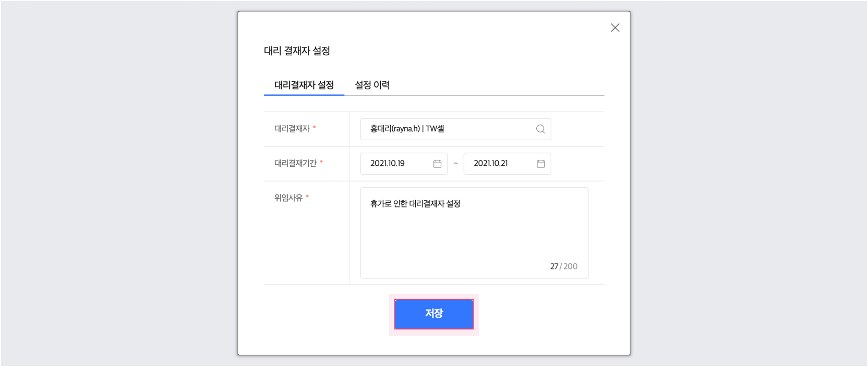Click the 대리결재기간 field label
The width and height of the screenshot is (868, 367).
(x=295, y=163)
